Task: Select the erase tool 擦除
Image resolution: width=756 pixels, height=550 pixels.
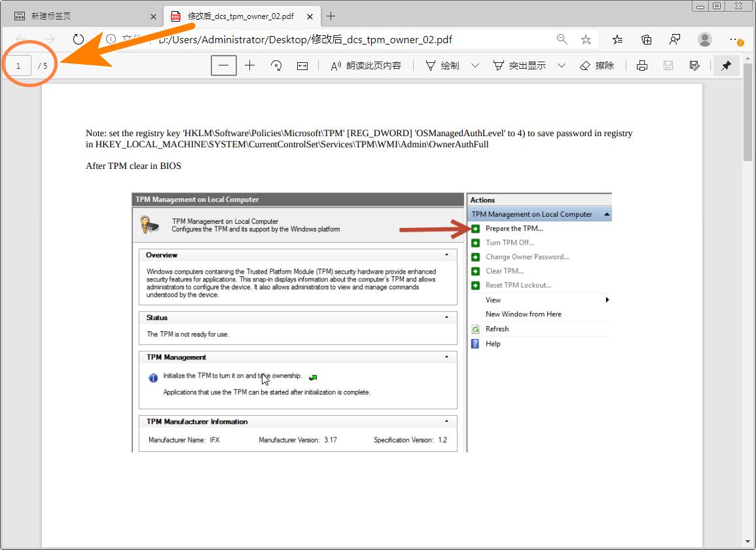Action: pos(596,65)
